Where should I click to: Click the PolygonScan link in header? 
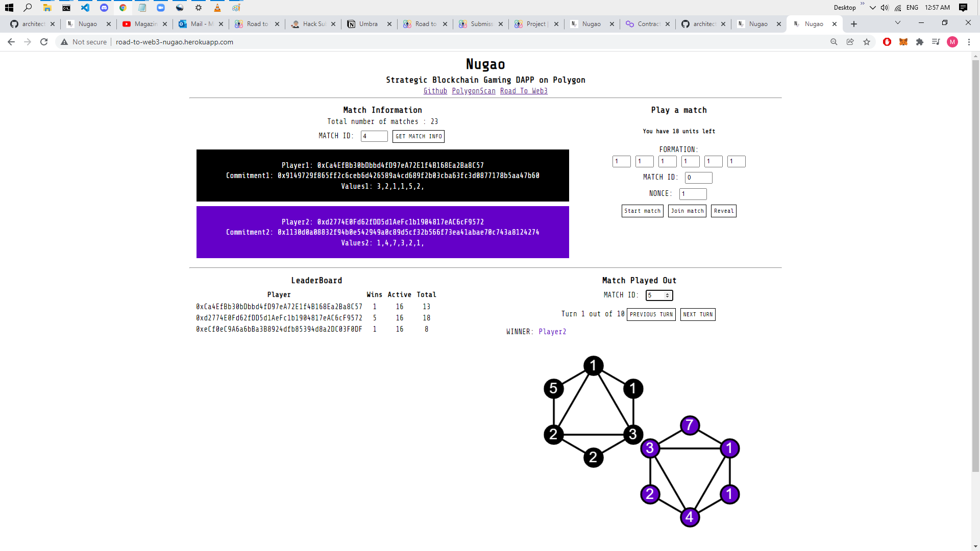tap(474, 91)
